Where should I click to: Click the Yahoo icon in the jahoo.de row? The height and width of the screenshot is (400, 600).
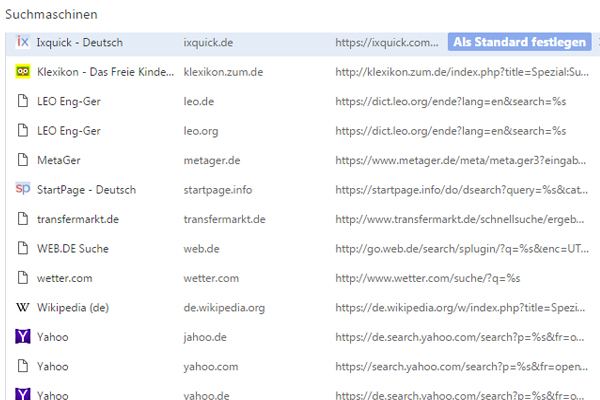[23, 337]
